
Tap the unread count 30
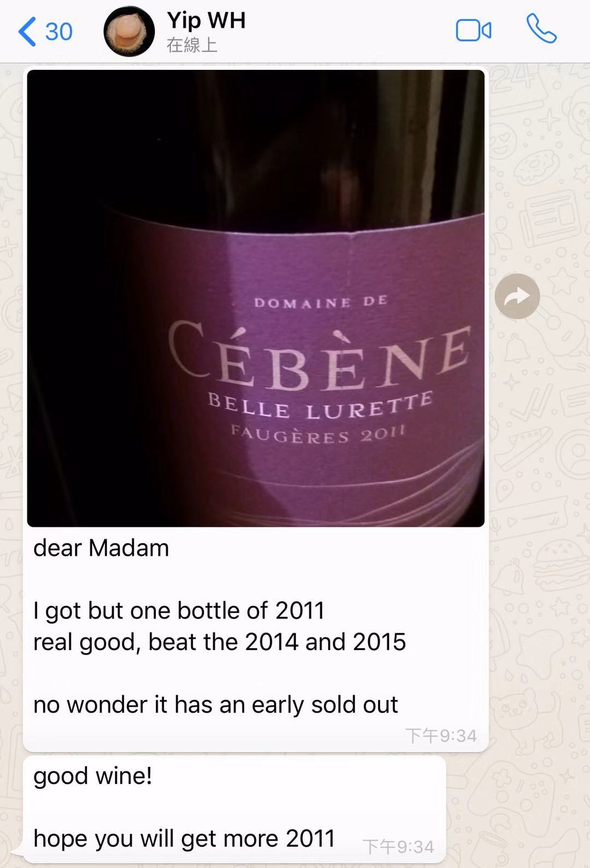coord(59,32)
